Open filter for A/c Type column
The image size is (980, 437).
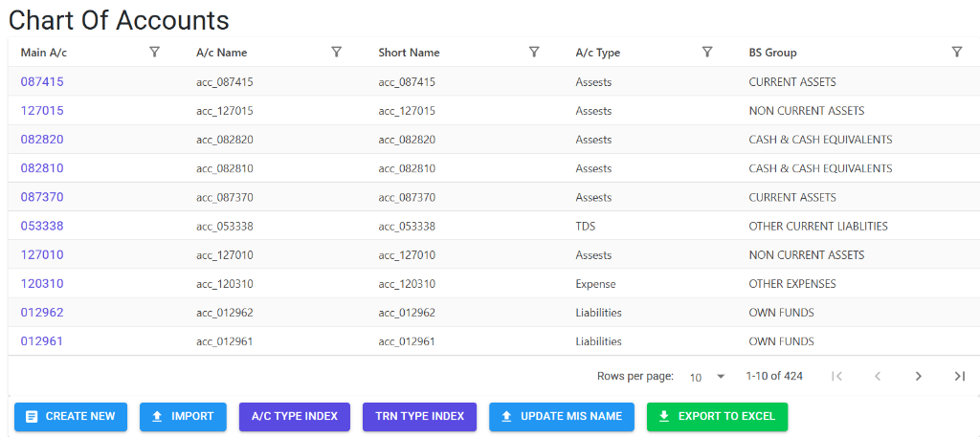pos(707,52)
